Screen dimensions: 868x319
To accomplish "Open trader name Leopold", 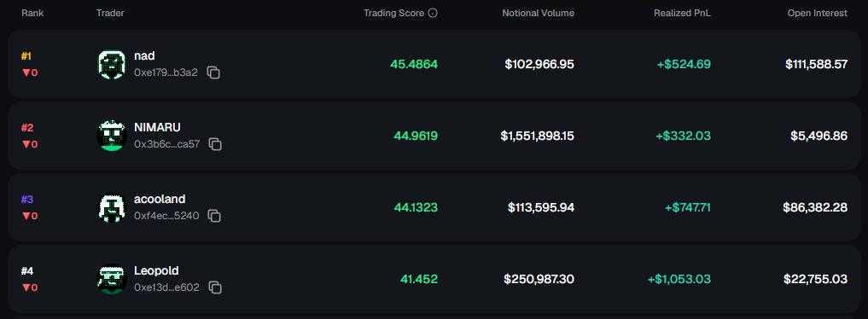I will click(156, 271).
